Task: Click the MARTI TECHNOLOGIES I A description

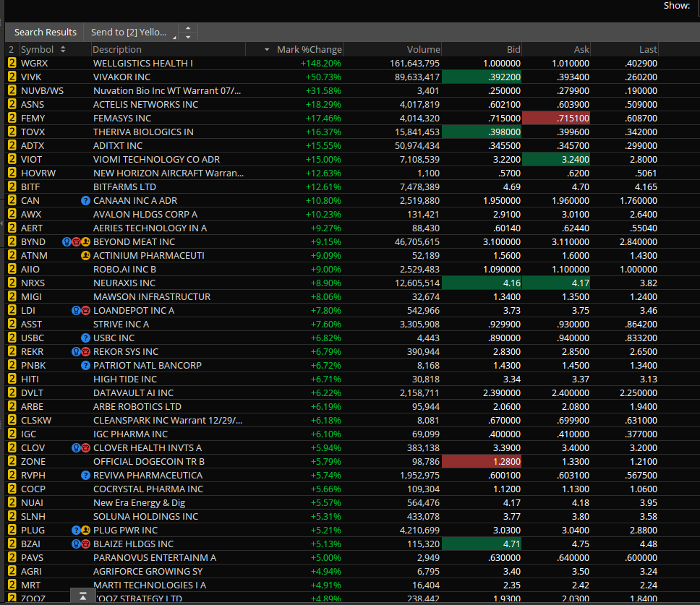Action: [150, 585]
